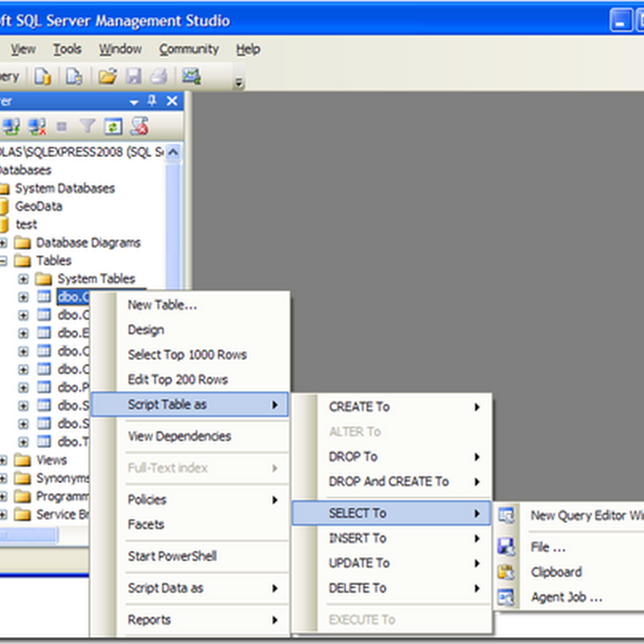This screenshot has width=644, height=644.
Task: Expand the Database Diagrams node
Action: click(3, 243)
